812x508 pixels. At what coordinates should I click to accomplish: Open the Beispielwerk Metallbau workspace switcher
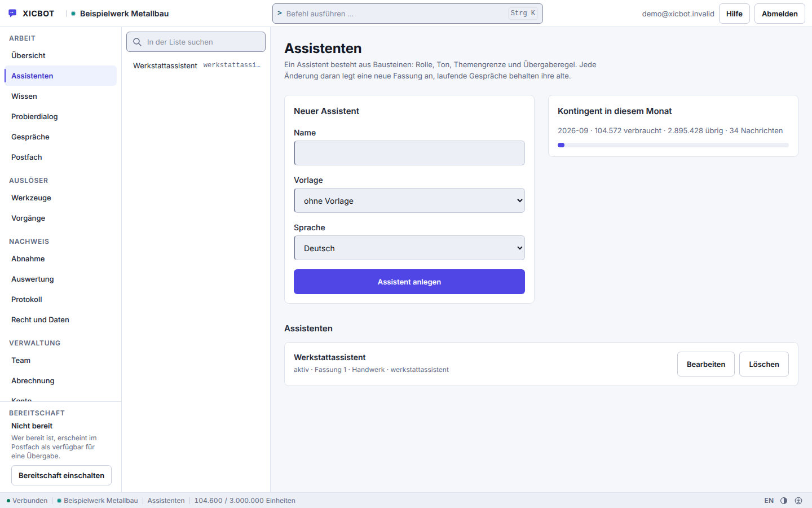click(x=120, y=14)
